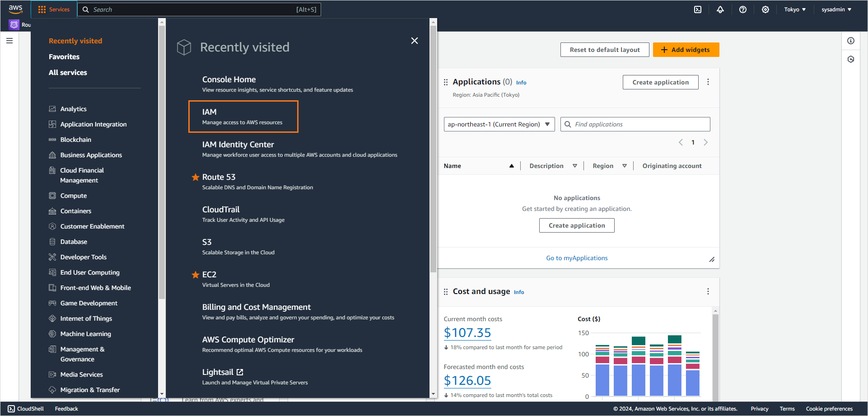Image resolution: width=868 pixels, height=416 pixels.
Task: Open the Services grid menu
Action: point(54,9)
